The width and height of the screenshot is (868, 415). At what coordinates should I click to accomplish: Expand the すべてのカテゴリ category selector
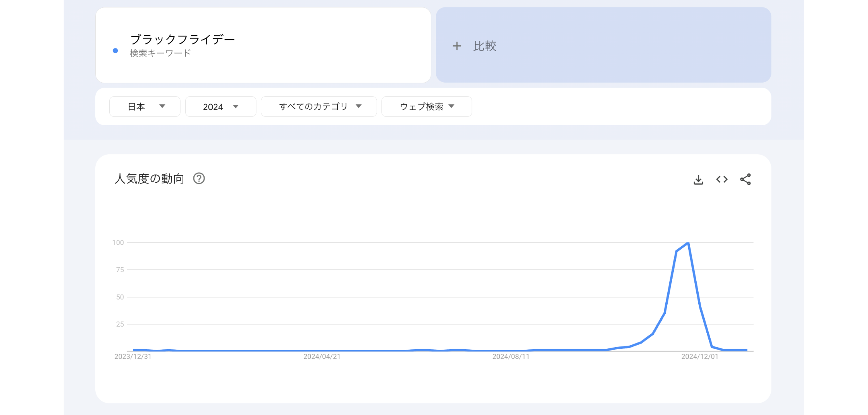coord(319,106)
